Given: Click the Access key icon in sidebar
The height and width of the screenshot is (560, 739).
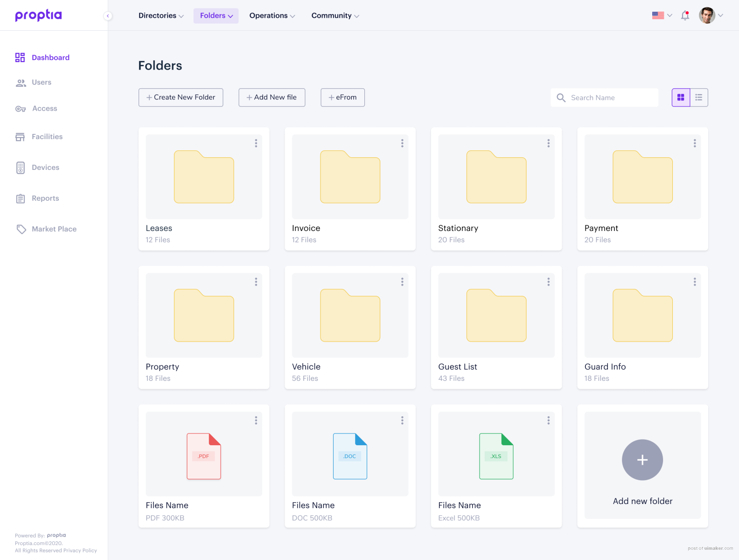Looking at the screenshot, I should pos(21,109).
